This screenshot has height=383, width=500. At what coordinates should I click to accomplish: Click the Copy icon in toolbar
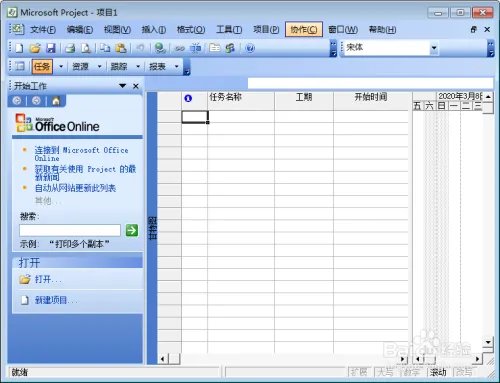pos(105,48)
